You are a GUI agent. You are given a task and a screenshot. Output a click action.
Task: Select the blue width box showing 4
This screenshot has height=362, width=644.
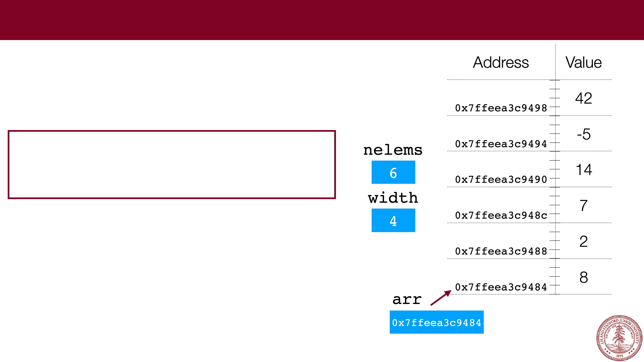point(393,220)
